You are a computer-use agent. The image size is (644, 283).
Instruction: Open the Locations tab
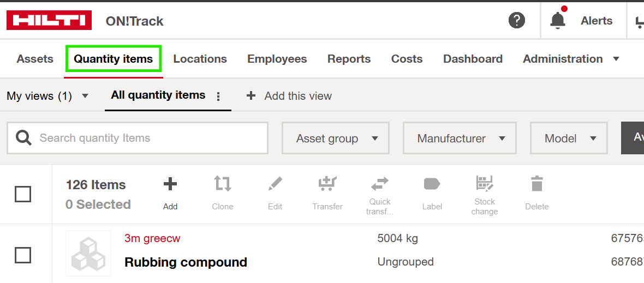200,59
